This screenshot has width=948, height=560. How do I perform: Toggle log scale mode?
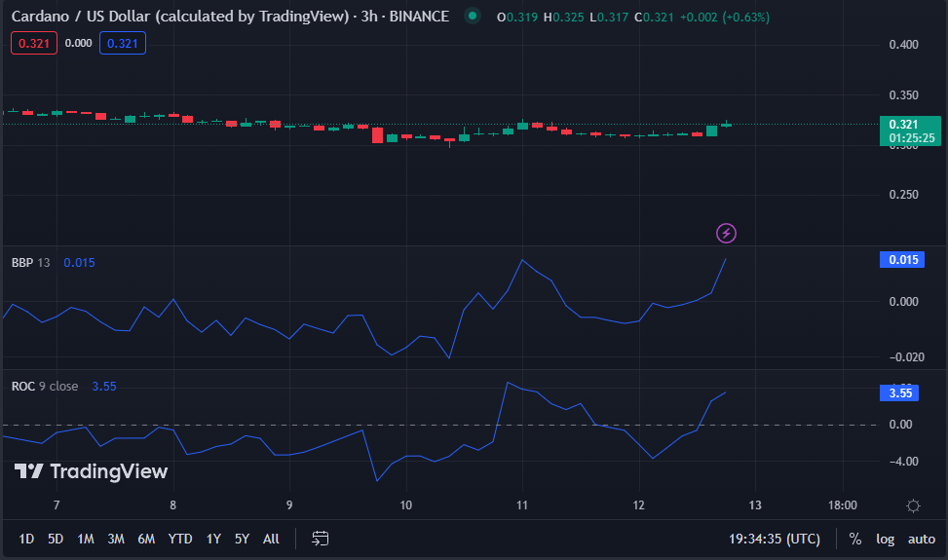pyautogui.click(x=885, y=539)
